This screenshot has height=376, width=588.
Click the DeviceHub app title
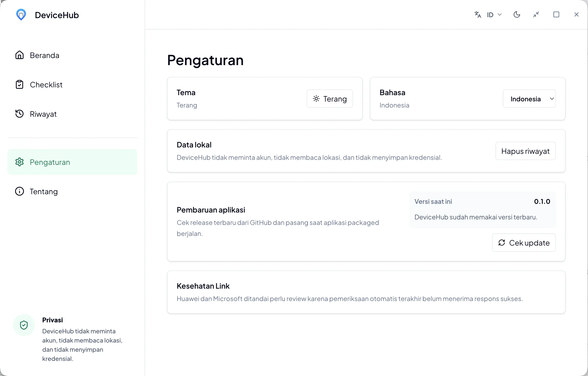tap(57, 15)
